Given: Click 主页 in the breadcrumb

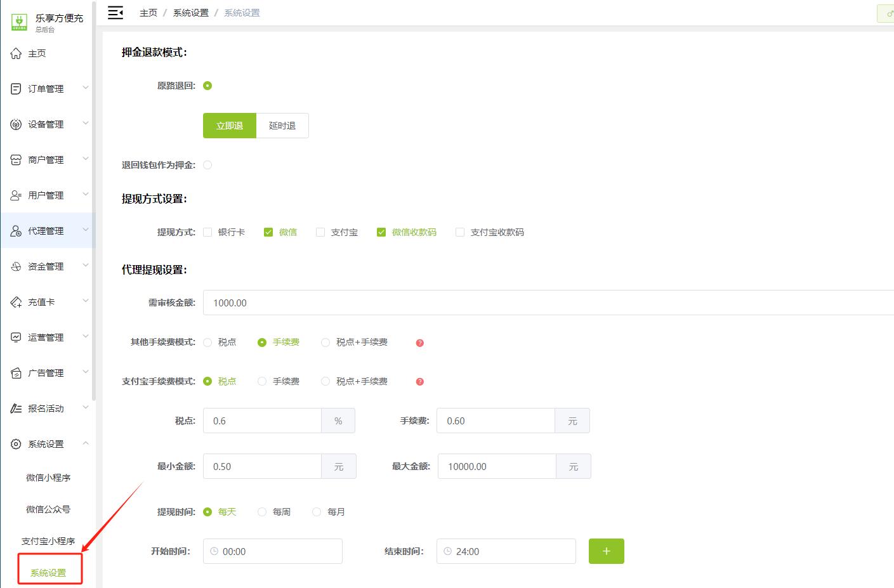Looking at the screenshot, I should (148, 13).
